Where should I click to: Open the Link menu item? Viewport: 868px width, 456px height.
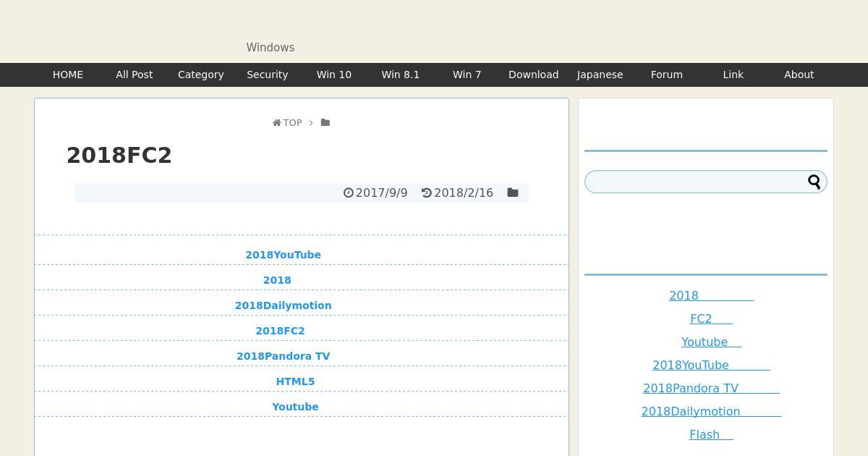click(x=733, y=75)
